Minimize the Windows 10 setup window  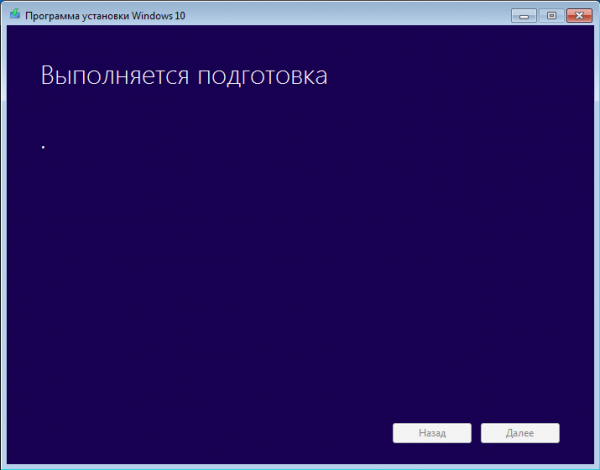(x=524, y=16)
